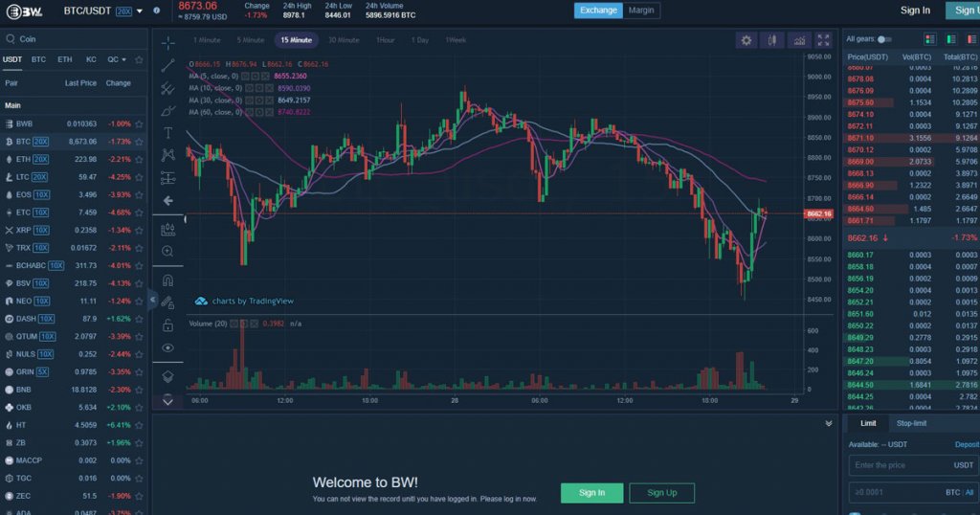Switch to Margin mode

coord(641,10)
